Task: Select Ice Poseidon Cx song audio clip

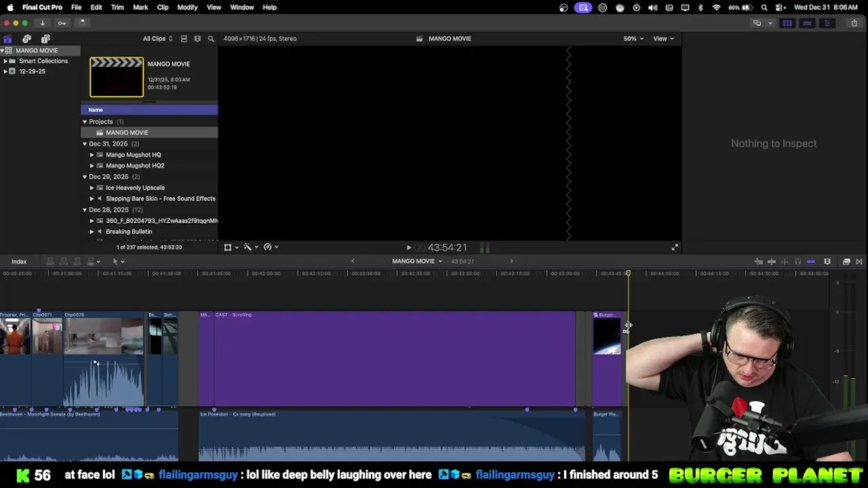Action: [x=391, y=436]
